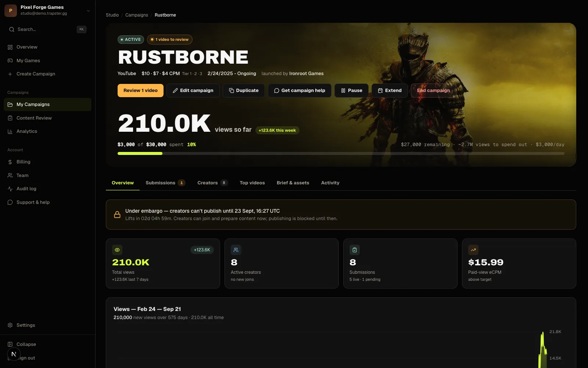Duplicate the Rustborne campaign
This screenshot has height=368, width=588.
(x=244, y=91)
